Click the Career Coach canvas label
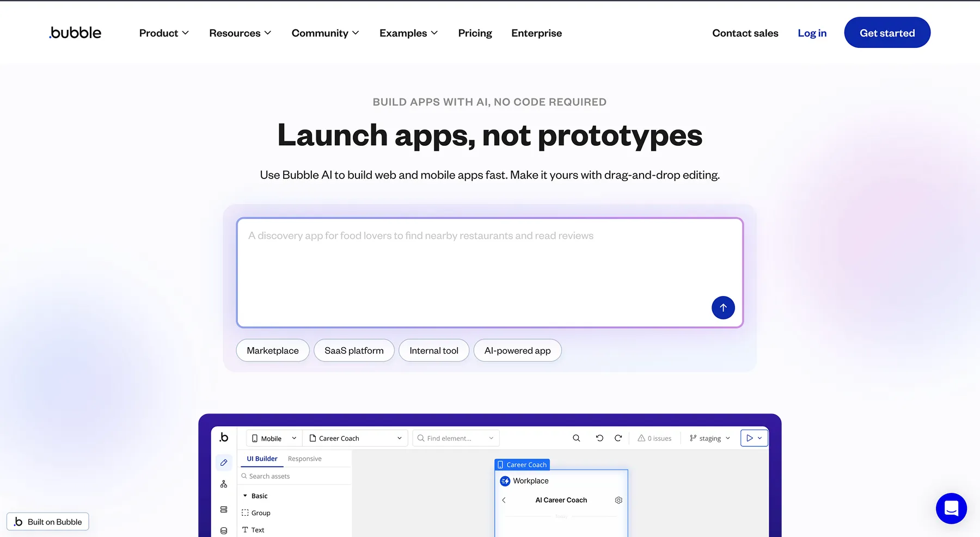Image resolution: width=980 pixels, height=537 pixels. (522, 465)
